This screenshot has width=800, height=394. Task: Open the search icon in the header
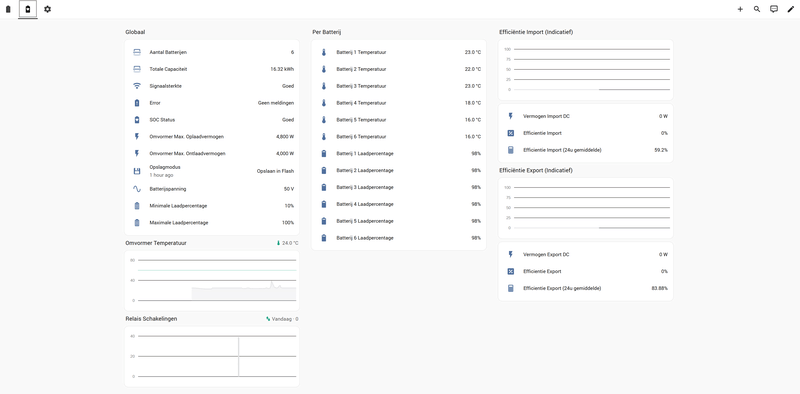click(x=757, y=9)
